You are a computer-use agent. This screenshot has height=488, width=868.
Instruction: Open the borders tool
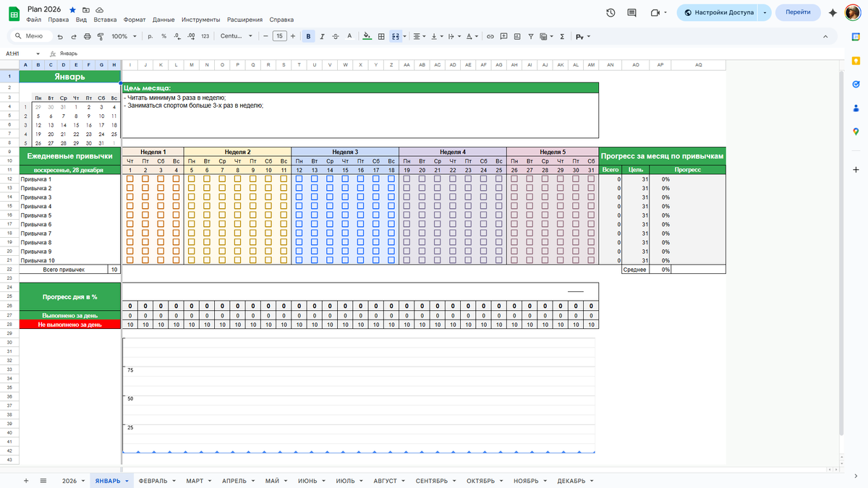[x=381, y=36]
